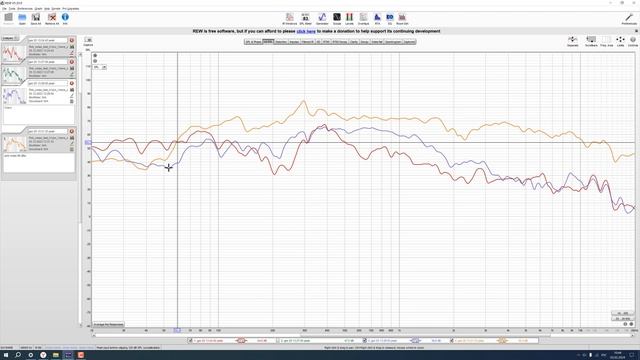This screenshot has height=360, width=640.
Task: Open File Explorer from the taskbar
Action: pyautogui.click(x=56, y=355)
